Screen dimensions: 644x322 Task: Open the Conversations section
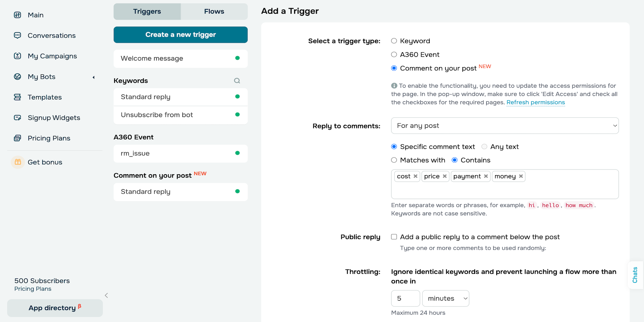(x=52, y=35)
